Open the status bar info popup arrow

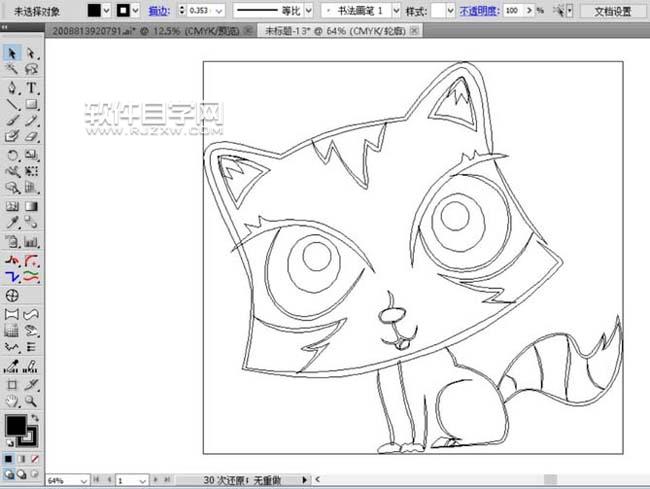coord(305,480)
